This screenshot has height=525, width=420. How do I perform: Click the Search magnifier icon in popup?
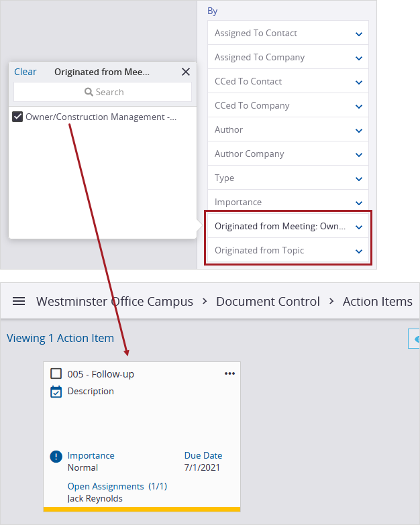[x=89, y=92]
